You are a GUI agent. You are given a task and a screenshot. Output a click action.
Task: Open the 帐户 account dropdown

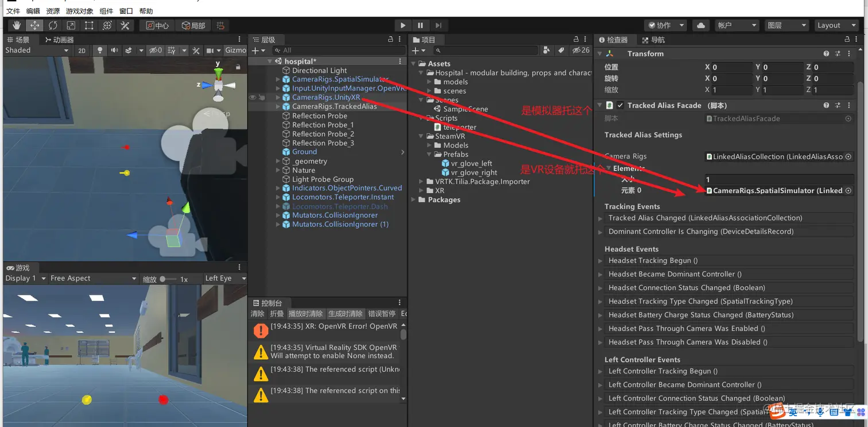[x=738, y=25]
